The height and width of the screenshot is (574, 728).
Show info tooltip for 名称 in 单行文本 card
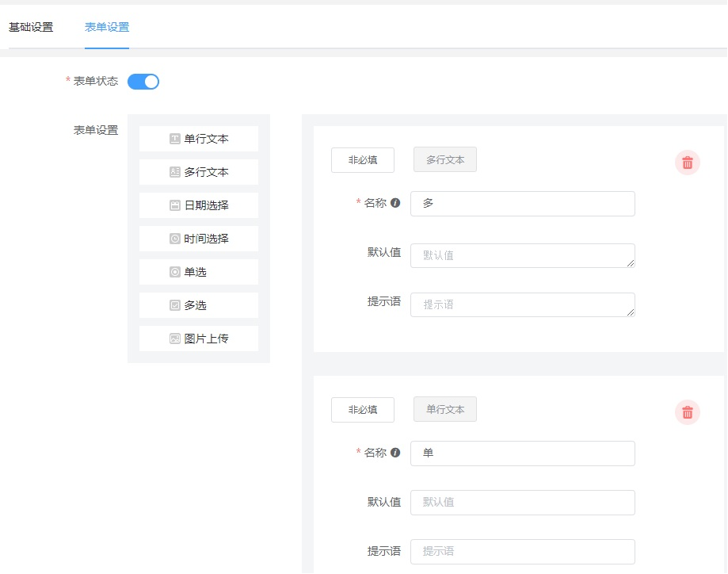coord(395,453)
